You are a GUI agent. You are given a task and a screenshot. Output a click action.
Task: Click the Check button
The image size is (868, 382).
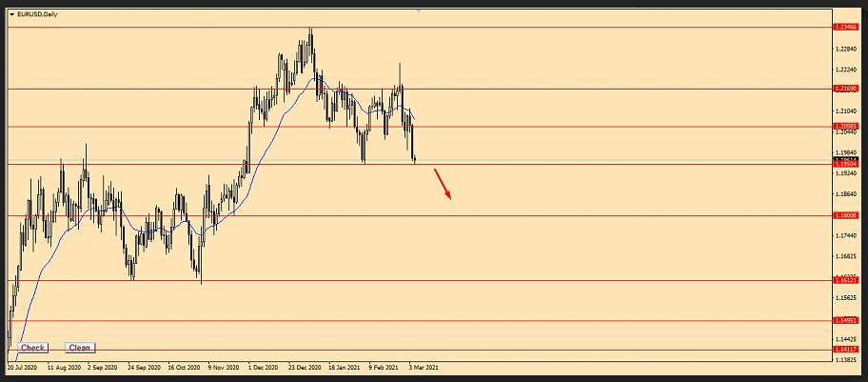[x=32, y=348]
